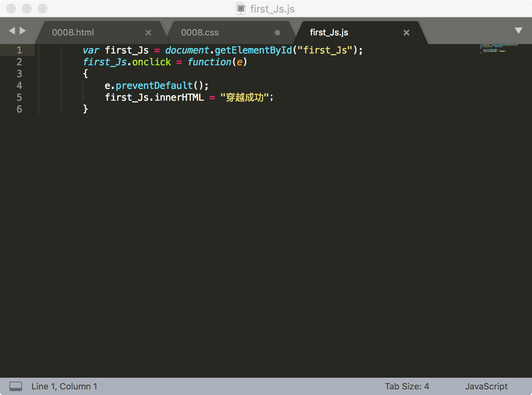This screenshot has height=395, width=532.
Task: Click 'preventDefault' on line 4
Action: pyautogui.click(x=154, y=86)
